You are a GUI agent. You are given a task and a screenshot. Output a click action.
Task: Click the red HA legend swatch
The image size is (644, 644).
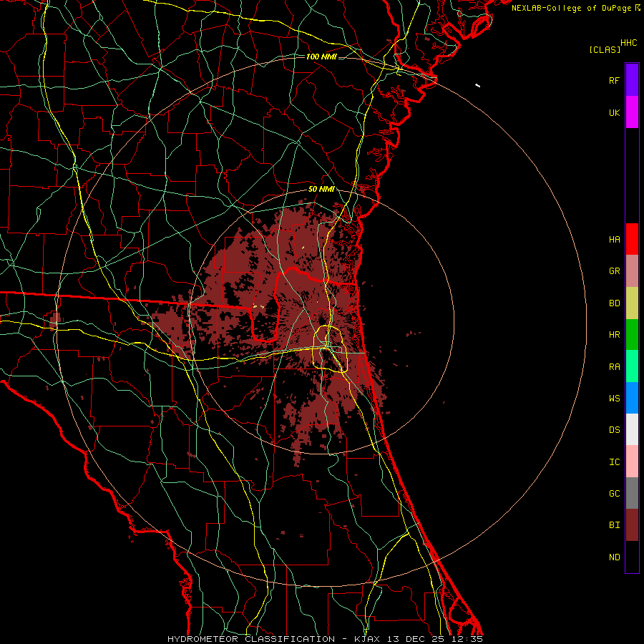(x=632, y=239)
